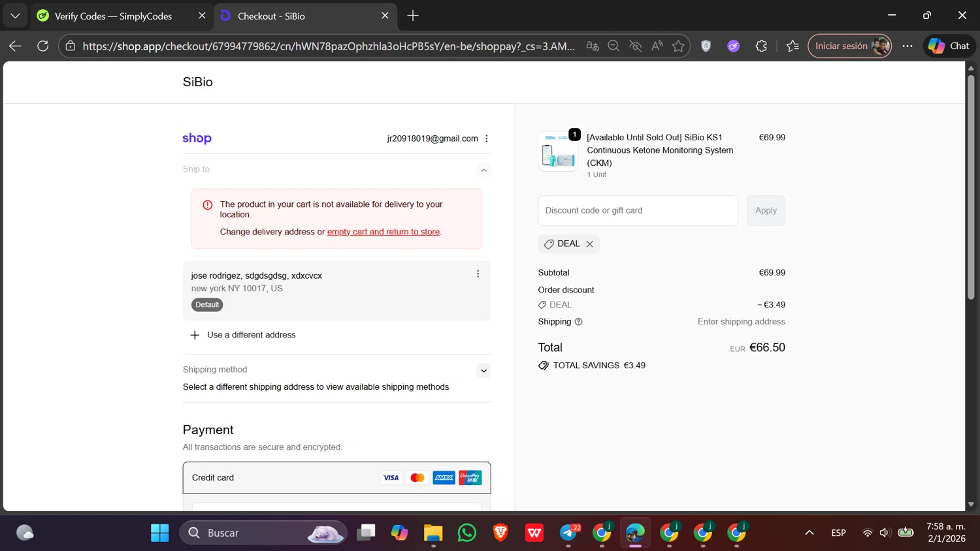This screenshot has height=551, width=980.
Task: Reload the checkout page
Action: (x=43, y=46)
